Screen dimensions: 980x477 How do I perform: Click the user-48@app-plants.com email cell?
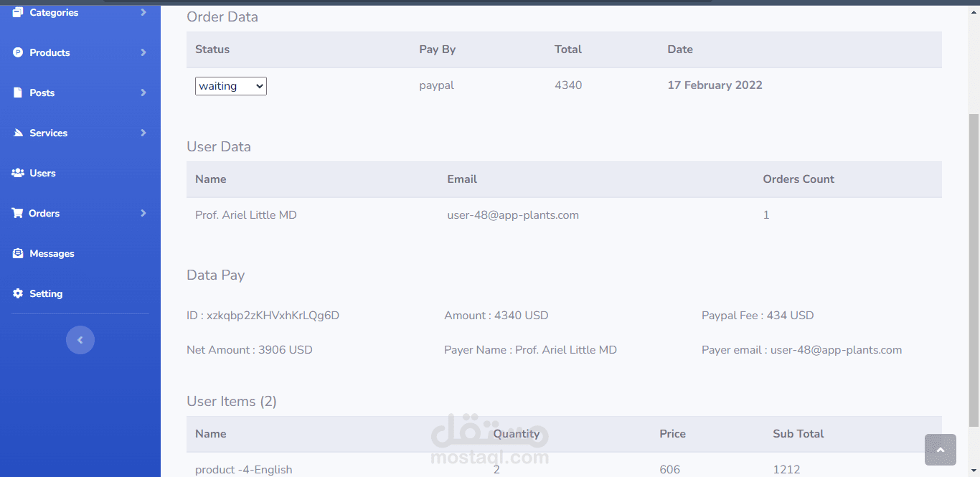(x=512, y=215)
